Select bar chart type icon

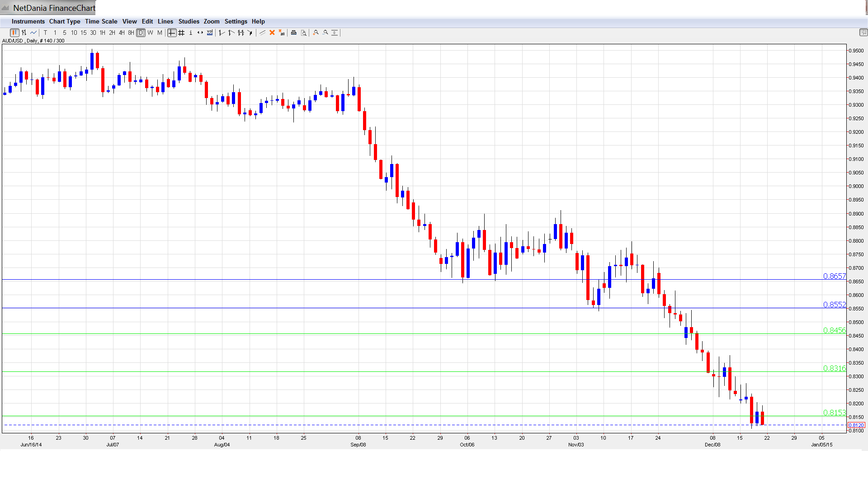pos(24,33)
